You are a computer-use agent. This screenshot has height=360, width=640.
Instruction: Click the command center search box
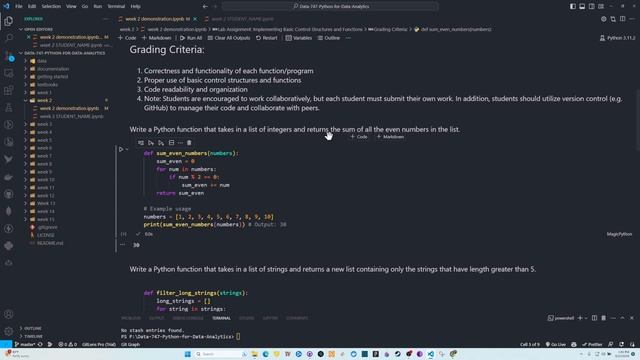pos(330,7)
